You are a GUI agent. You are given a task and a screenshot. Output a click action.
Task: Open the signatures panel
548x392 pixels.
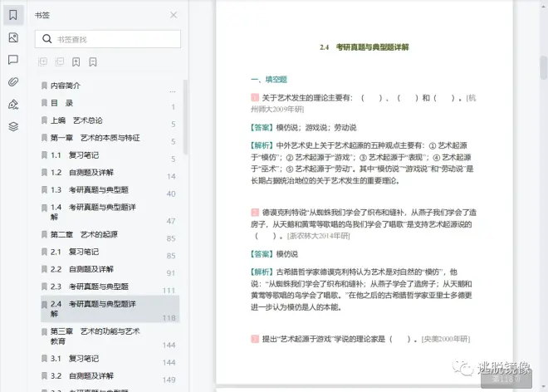12,104
